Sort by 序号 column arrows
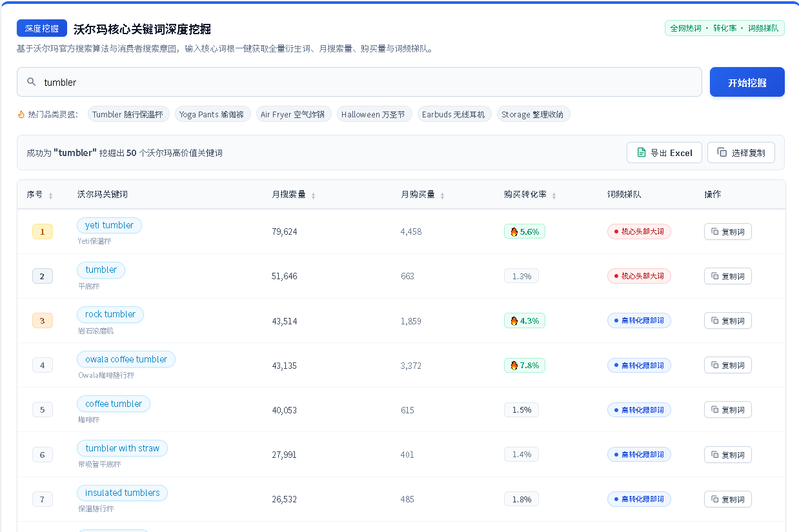This screenshot has height=532, width=799. click(50, 195)
